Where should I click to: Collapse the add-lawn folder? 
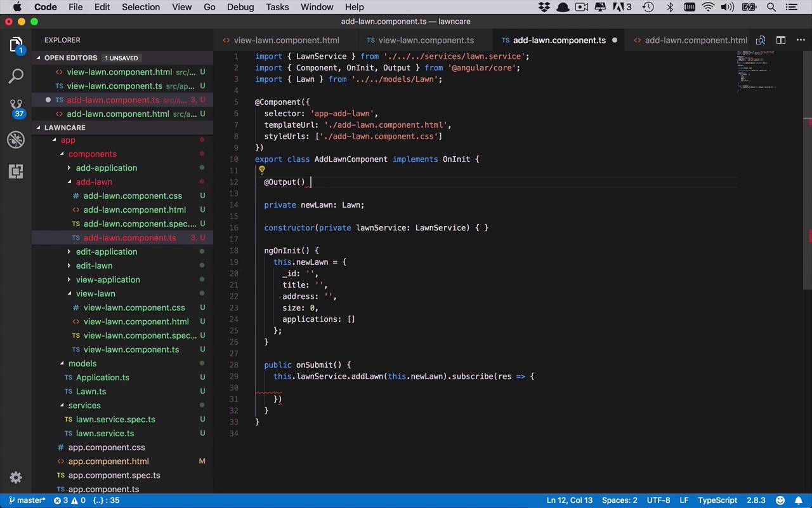tap(94, 182)
